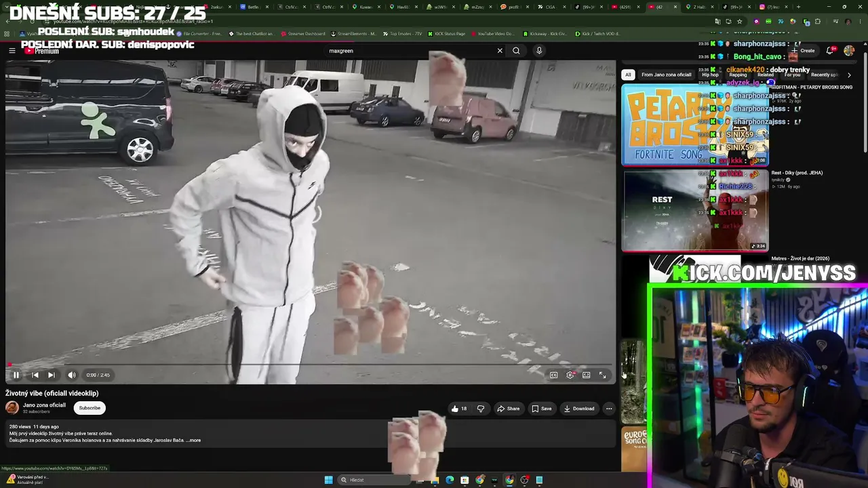Open Jano zona oficiall channel avatar
The image size is (868, 488).
[12, 407]
